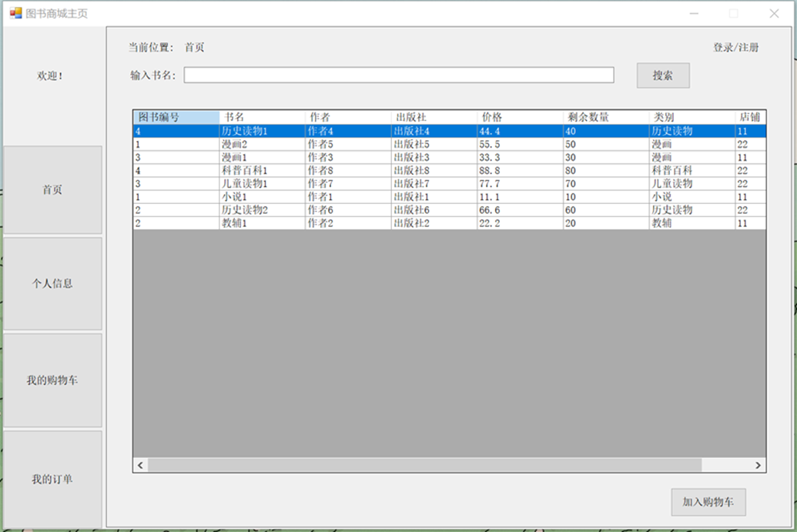797x532 pixels.
Task: Click the 加入购物车 button
Action: [x=708, y=502]
